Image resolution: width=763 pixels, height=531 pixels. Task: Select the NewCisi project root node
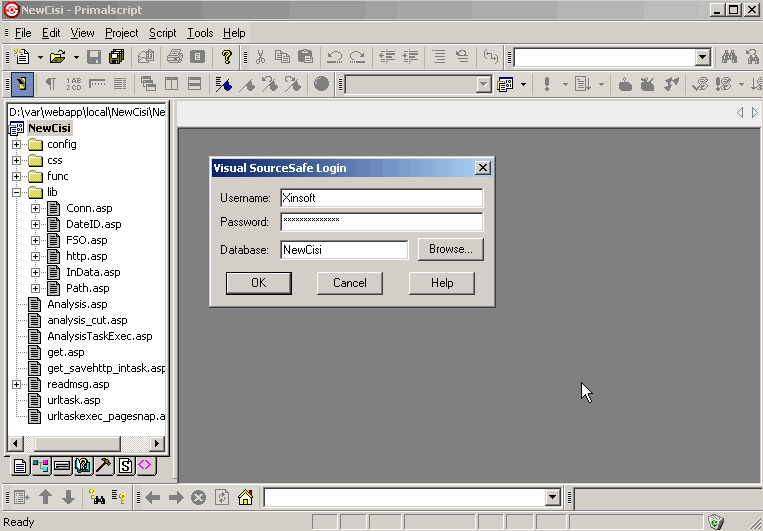point(49,128)
